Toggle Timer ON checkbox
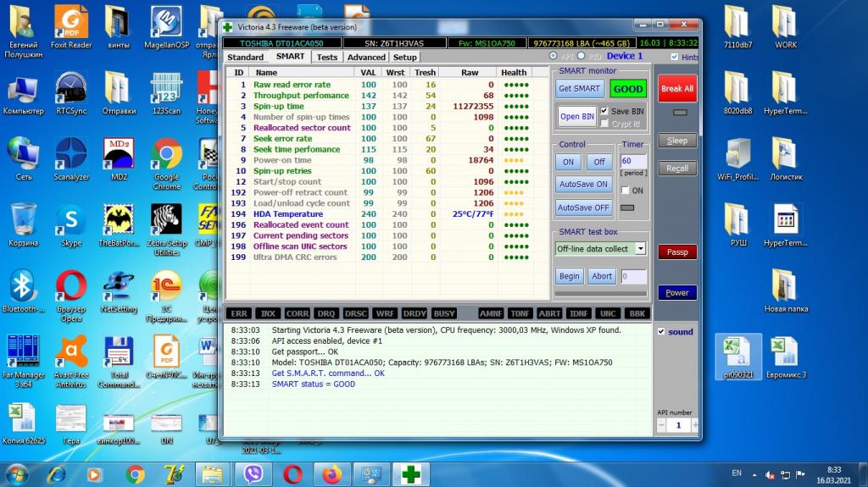This screenshot has width=868, height=487. (625, 191)
